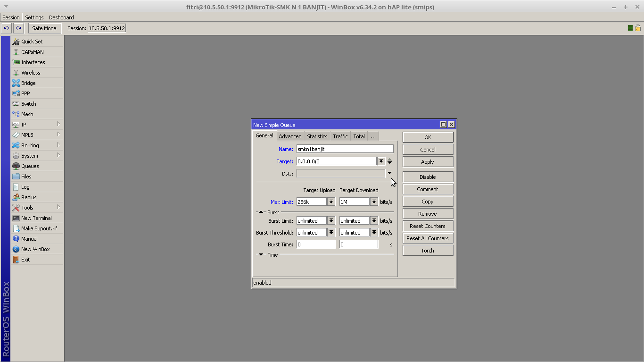Click the Burst Time upload field
The height and width of the screenshot is (362, 644).
pos(315,244)
